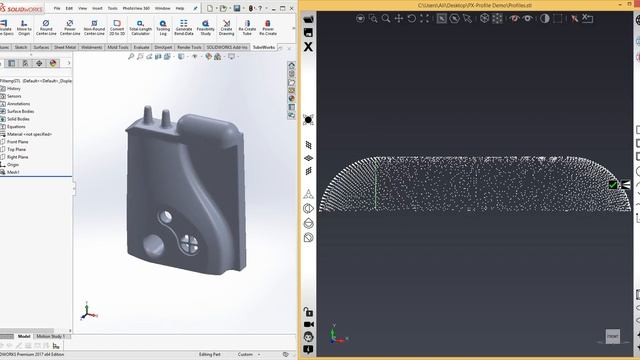Click the green checkmark in the viewer
The image size is (640, 360).
tap(613, 185)
